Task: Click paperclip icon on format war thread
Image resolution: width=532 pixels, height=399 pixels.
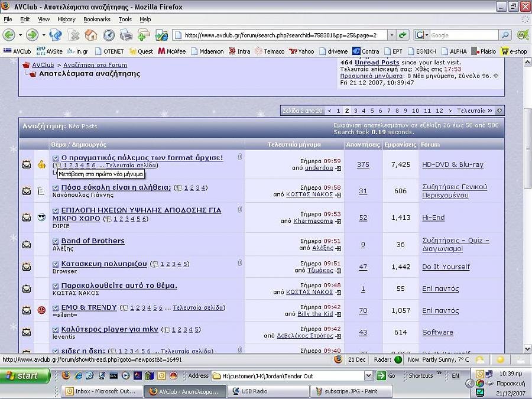Action: pos(239,157)
